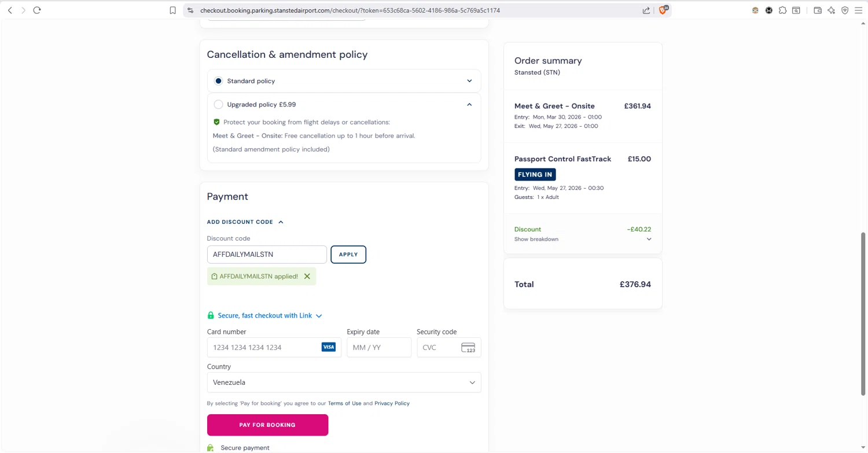This screenshot has width=868, height=453.
Task: Focus the Expiry date field
Action: tap(379, 348)
